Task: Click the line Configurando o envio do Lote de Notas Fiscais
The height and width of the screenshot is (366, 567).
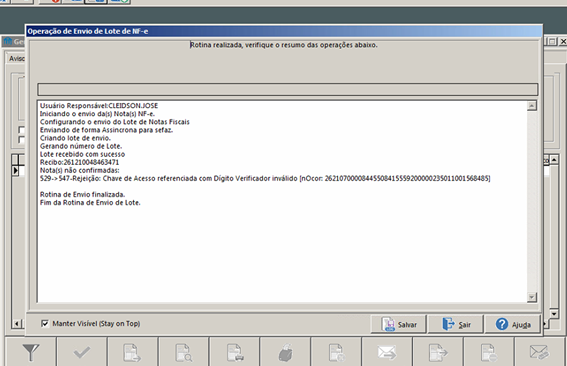Action: click(115, 122)
